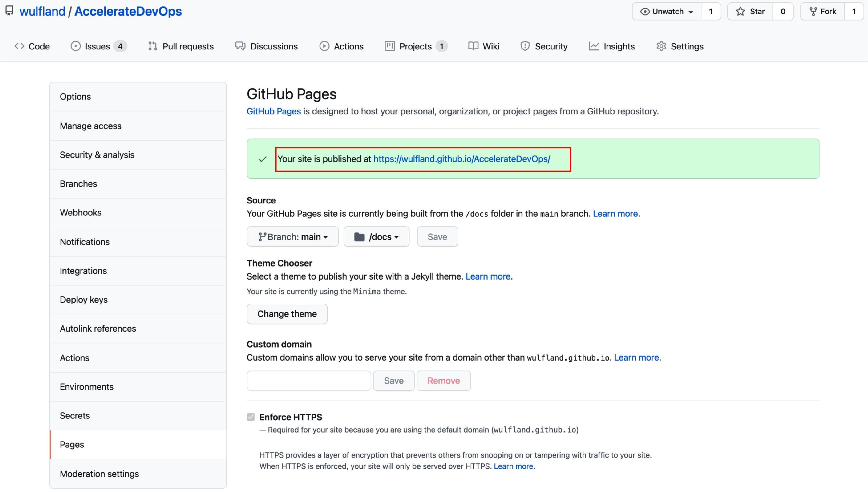Click the Fork button
The width and height of the screenshot is (868, 492).
[x=822, y=11]
